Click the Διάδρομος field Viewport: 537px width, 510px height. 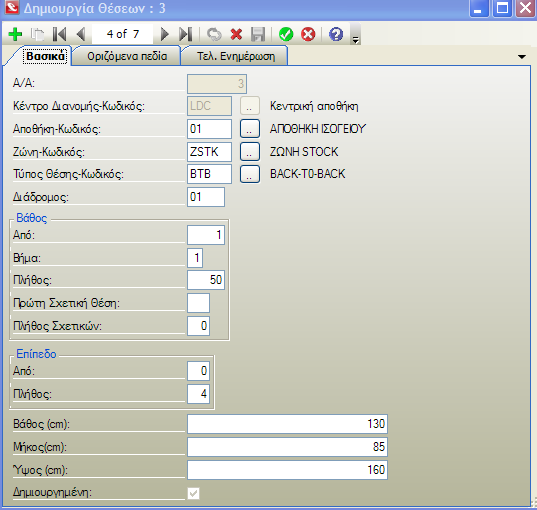pos(206,197)
